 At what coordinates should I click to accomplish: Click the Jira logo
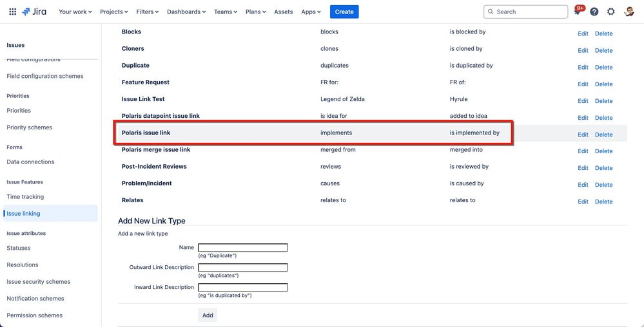pos(35,12)
